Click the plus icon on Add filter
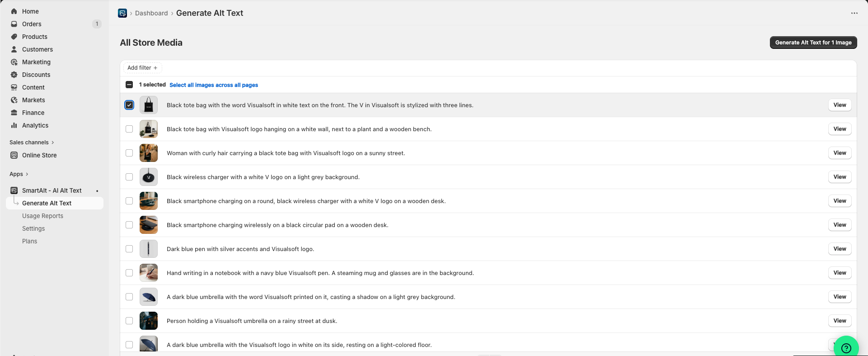The height and width of the screenshot is (356, 868). click(x=155, y=68)
